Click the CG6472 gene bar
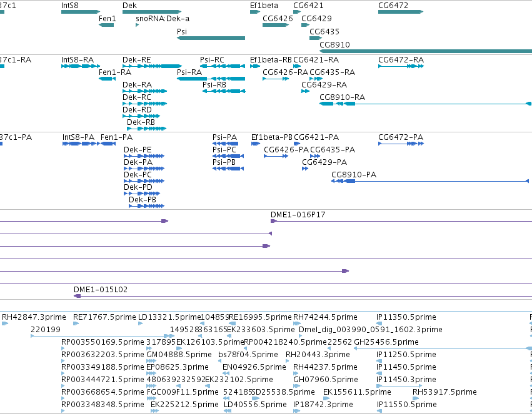This screenshot has width=532, height=414. [401, 12]
